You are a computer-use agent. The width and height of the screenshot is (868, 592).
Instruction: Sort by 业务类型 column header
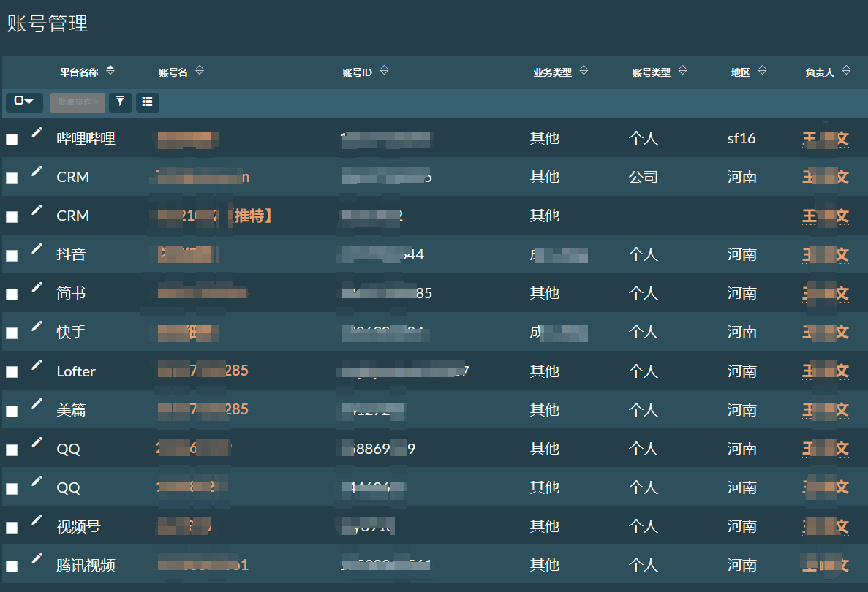click(x=584, y=70)
